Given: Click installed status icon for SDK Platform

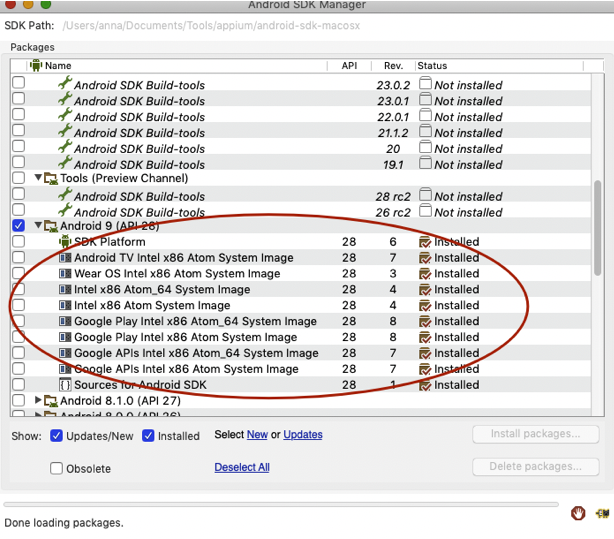Looking at the screenshot, I should point(425,242).
